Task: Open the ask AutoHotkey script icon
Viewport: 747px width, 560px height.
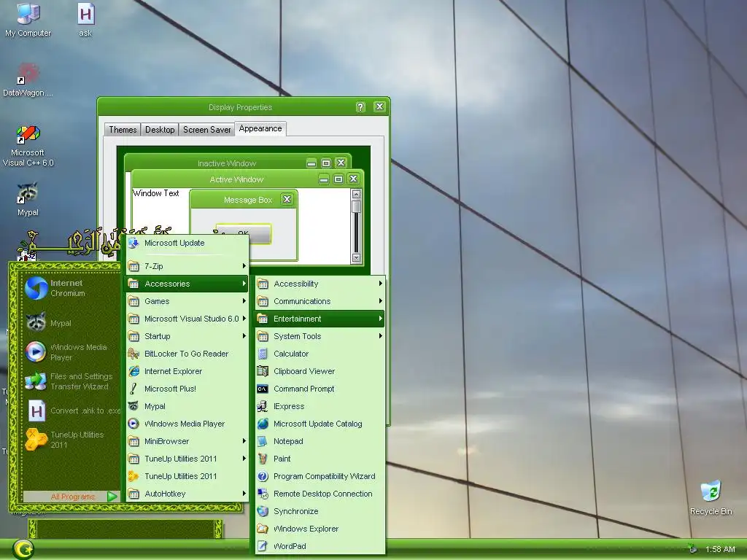Action: click(x=85, y=20)
